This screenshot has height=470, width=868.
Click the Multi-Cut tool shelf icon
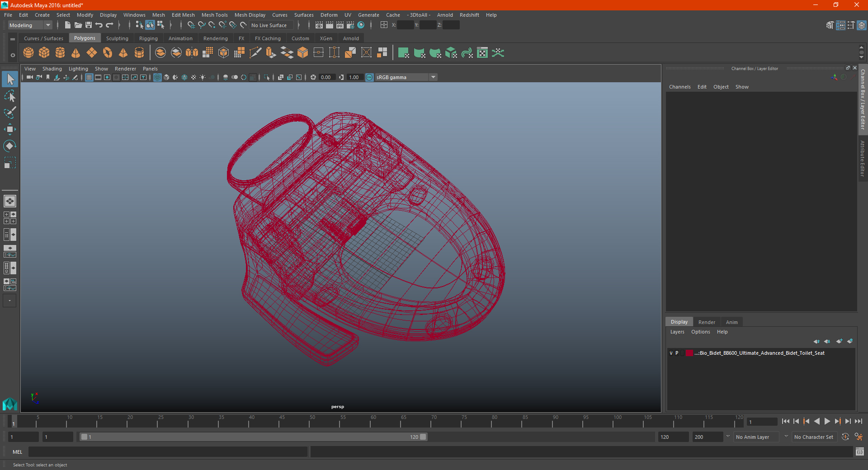click(x=255, y=53)
